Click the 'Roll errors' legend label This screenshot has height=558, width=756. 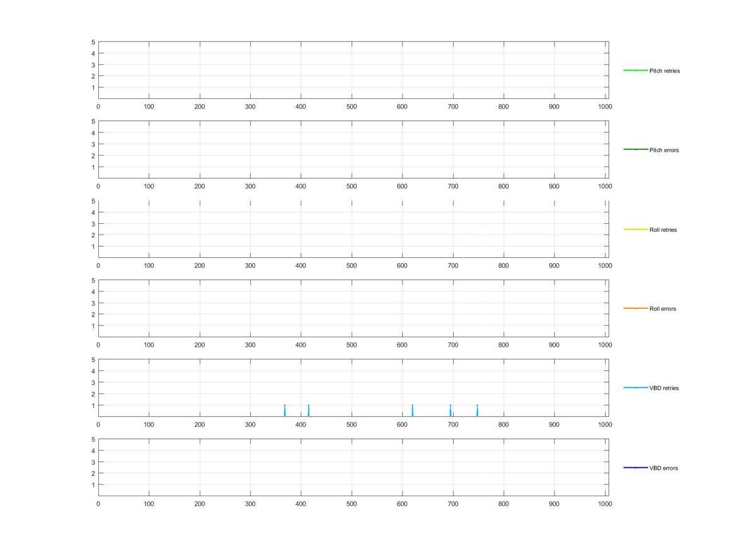pyautogui.click(x=663, y=309)
